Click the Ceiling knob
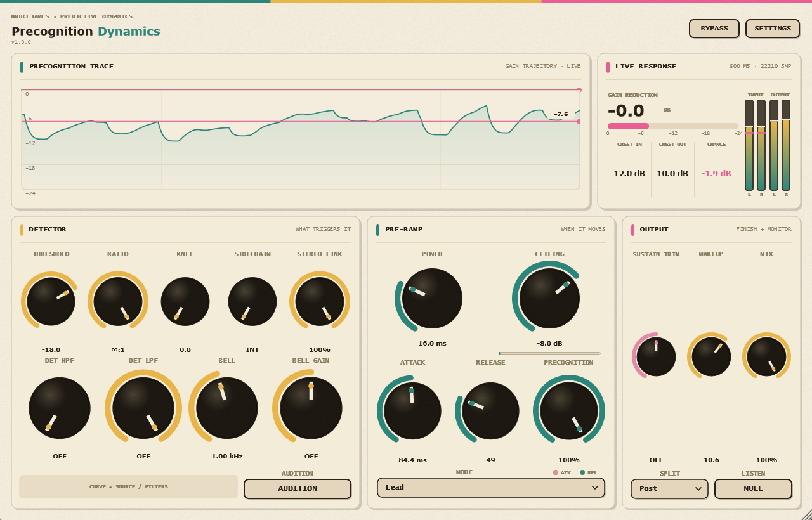 (549, 298)
